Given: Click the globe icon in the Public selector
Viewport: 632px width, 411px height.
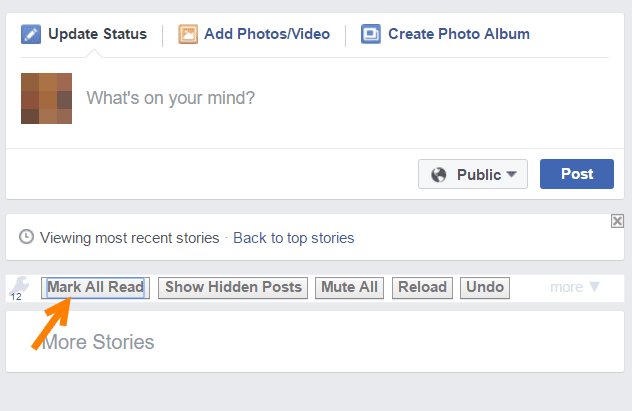Looking at the screenshot, I should point(439,174).
